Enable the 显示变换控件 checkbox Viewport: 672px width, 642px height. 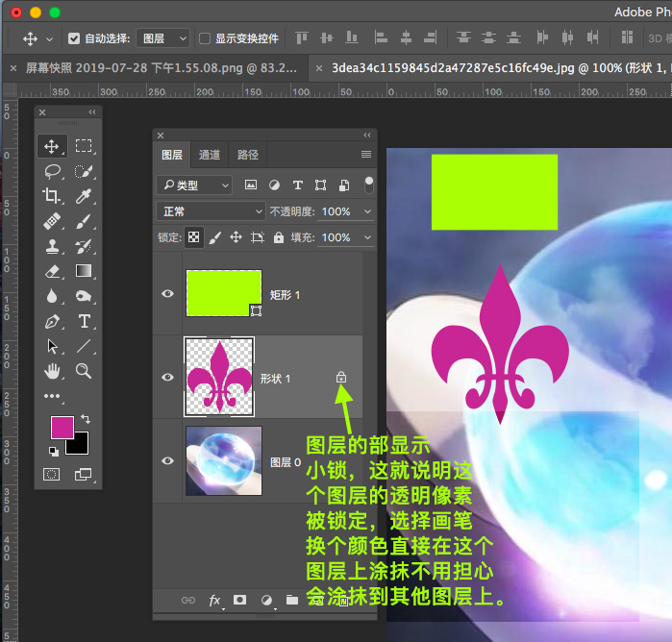point(204,38)
